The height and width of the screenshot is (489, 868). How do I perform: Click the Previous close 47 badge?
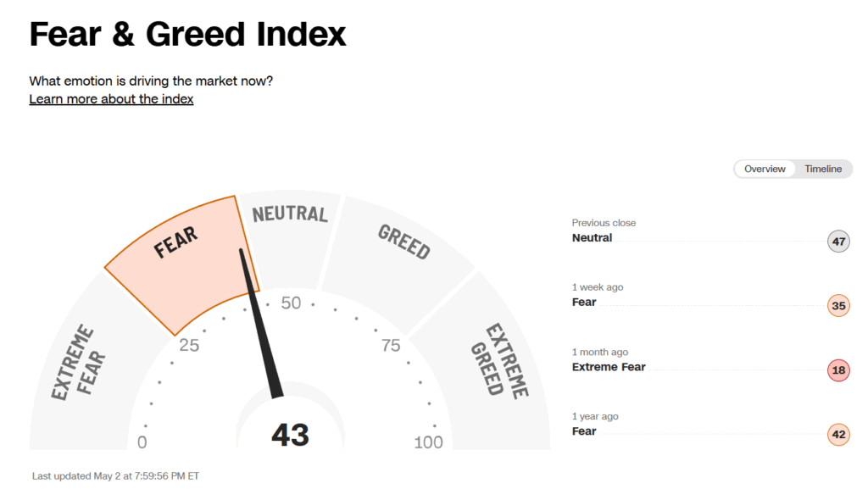pos(838,242)
